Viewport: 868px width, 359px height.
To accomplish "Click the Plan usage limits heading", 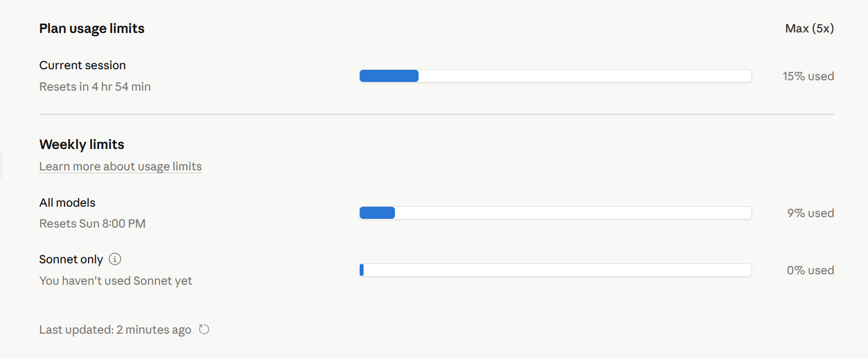I will click(92, 29).
